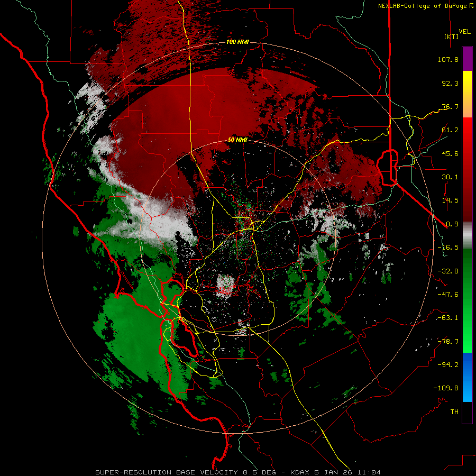The width and height of the screenshot is (476, 476).
Task: Click the [KT] units label
Action: [x=452, y=36]
